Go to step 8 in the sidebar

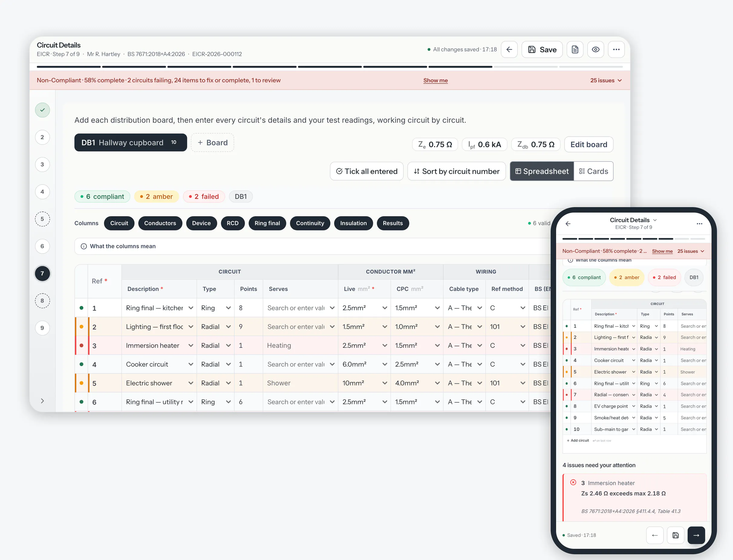coord(42,301)
